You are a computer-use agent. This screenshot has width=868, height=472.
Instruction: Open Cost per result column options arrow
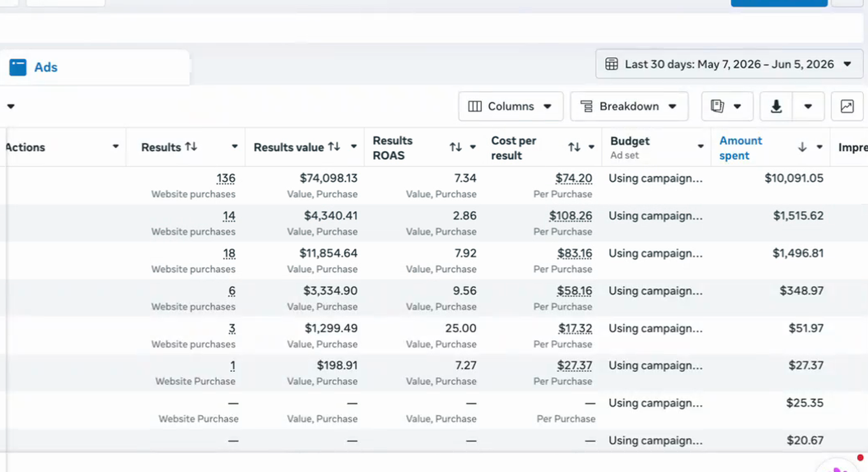click(x=591, y=147)
